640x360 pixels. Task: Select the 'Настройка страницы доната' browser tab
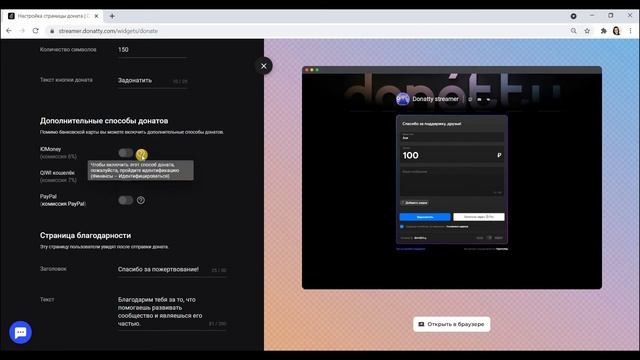tap(53, 16)
